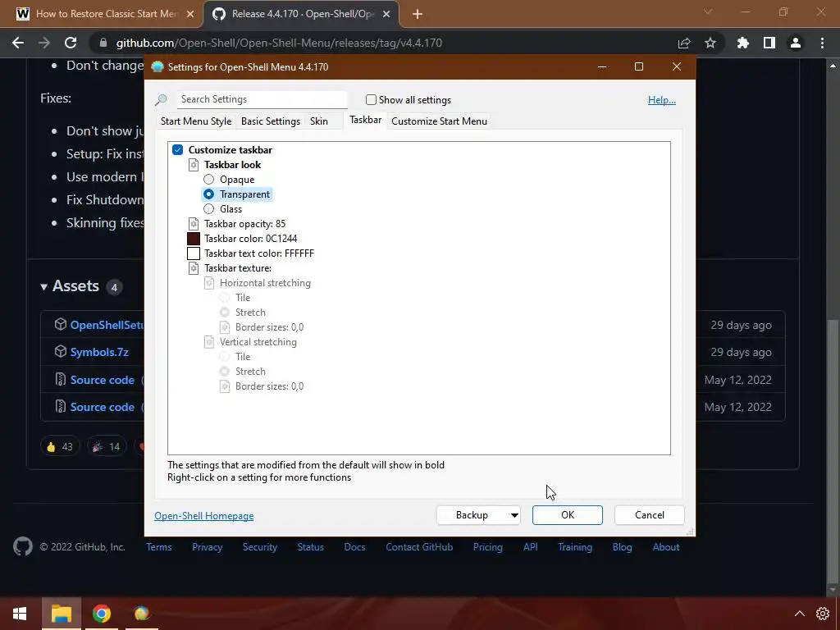Viewport: 840px width, 630px height.
Task: Toggle Chrome side panel icon
Action: 769,43
